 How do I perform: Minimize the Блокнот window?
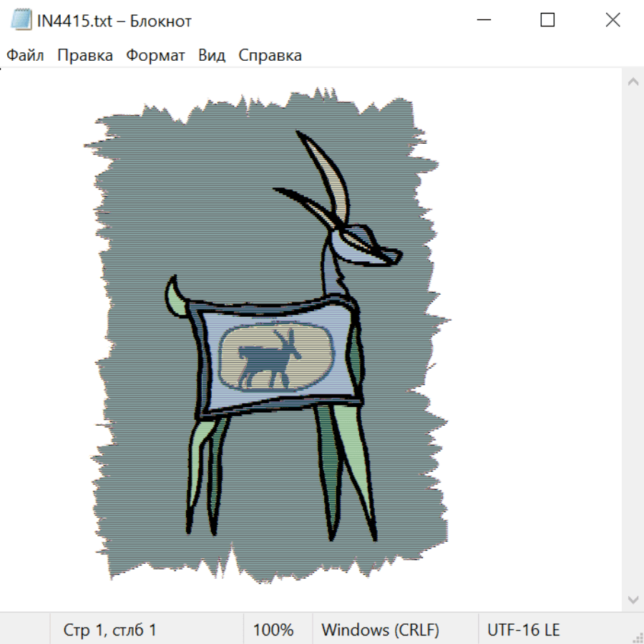(x=482, y=20)
